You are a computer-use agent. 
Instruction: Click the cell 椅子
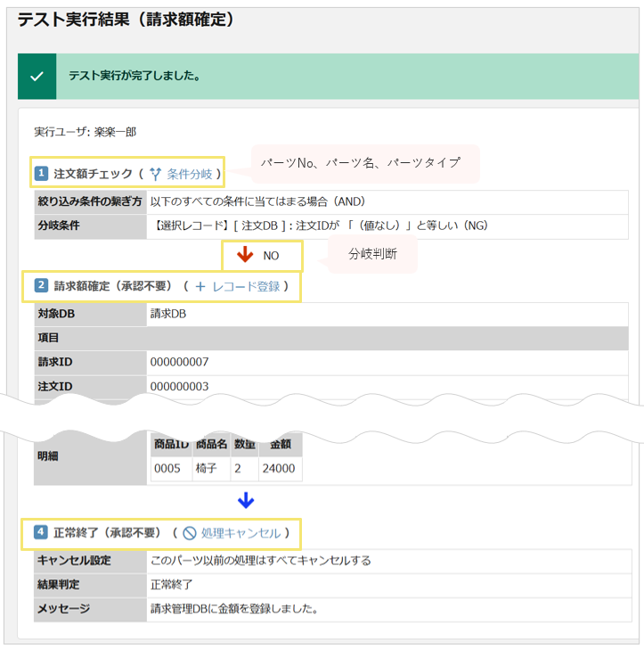tap(211, 469)
